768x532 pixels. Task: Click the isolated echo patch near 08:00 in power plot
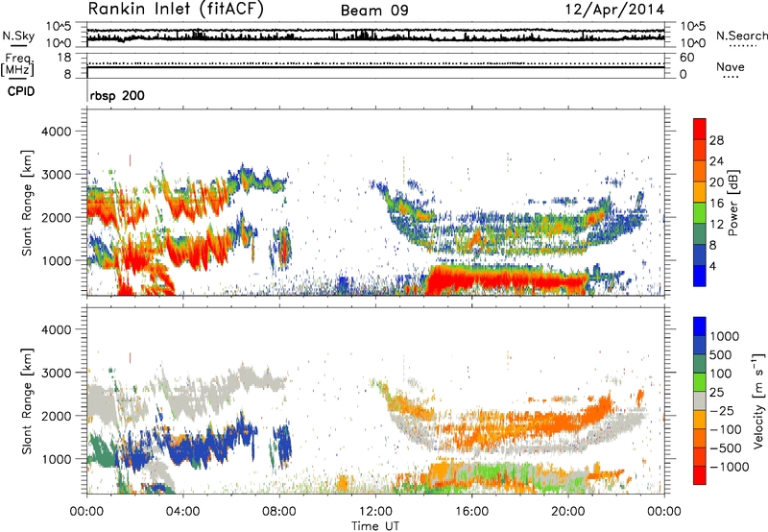click(283, 248)
